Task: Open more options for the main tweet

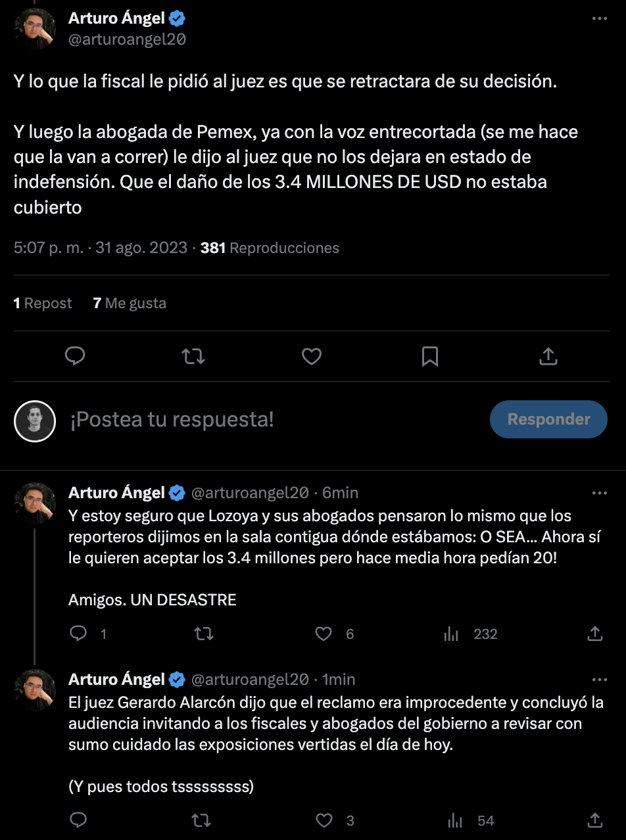Action: point(599,19)
